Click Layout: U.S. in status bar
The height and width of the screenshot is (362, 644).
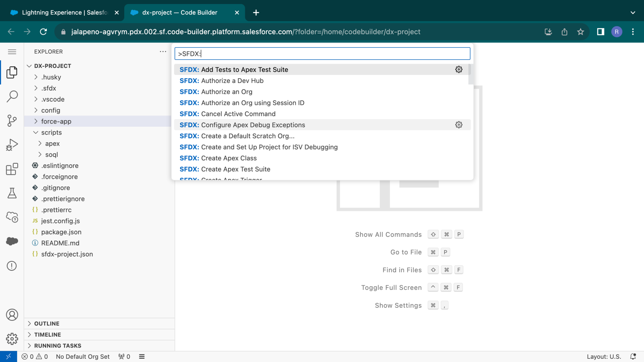pyautogui.click(x=604, y=357)
